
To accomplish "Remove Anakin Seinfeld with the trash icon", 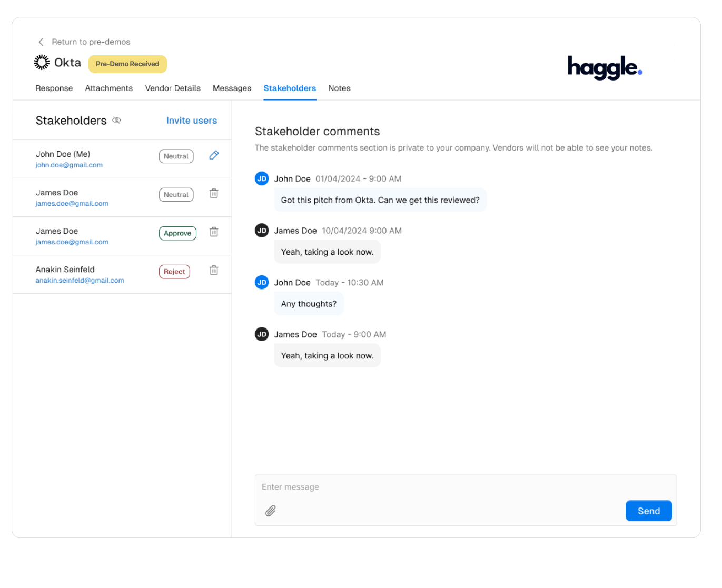I will (x=213, y=270).
